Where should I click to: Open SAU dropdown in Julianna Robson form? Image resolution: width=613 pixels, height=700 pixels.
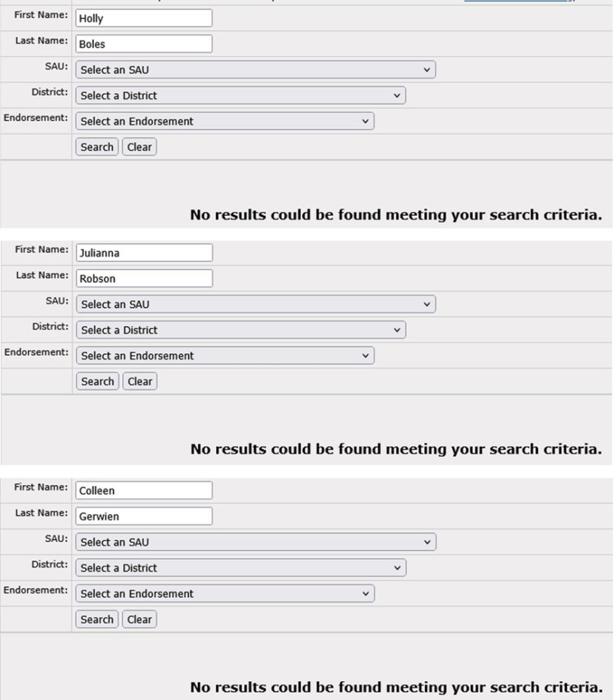tap(256, 304)
